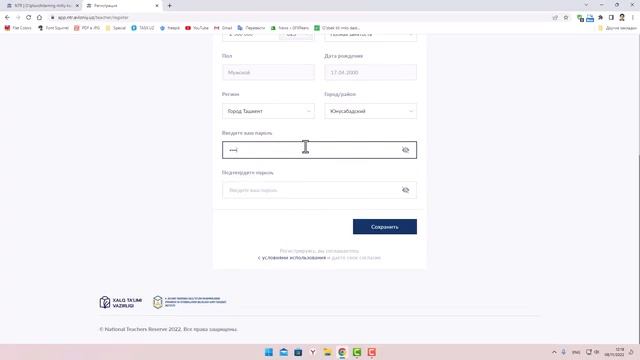The height and width of the screenshot is (360, 640).
Task: Open the Gmail bookmark
Action: 223,28
